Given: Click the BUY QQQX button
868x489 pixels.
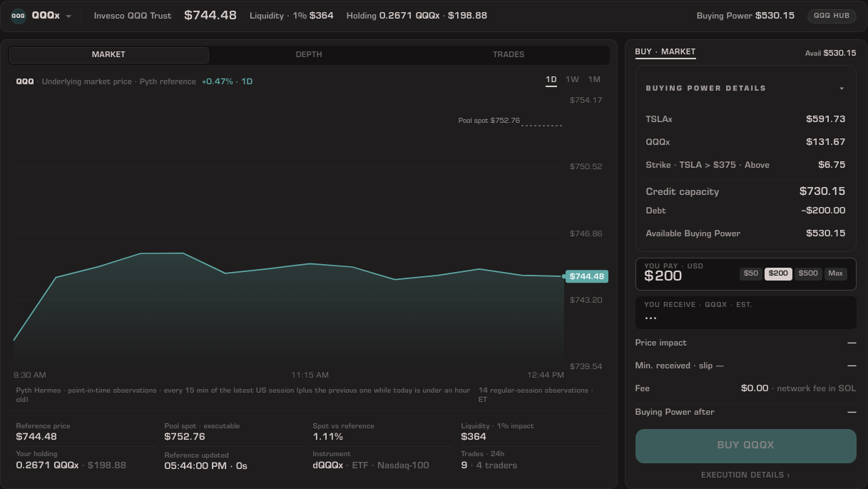Looking at the screenshot, I should (745, 445).
